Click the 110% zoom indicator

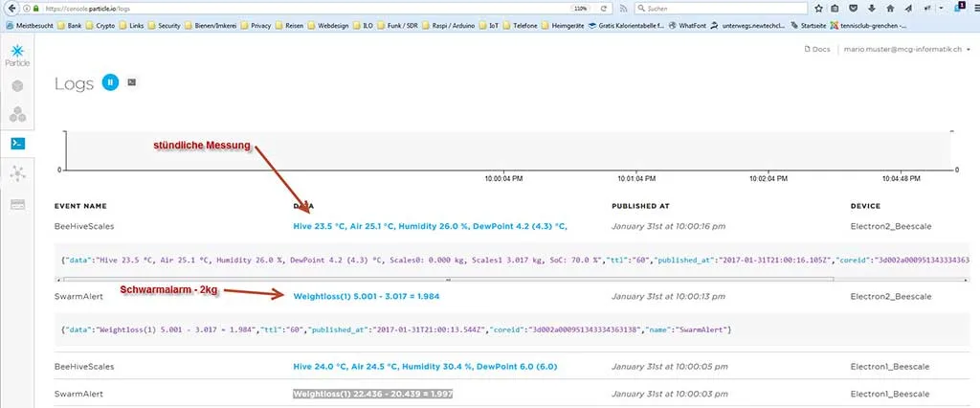[581, 9]
